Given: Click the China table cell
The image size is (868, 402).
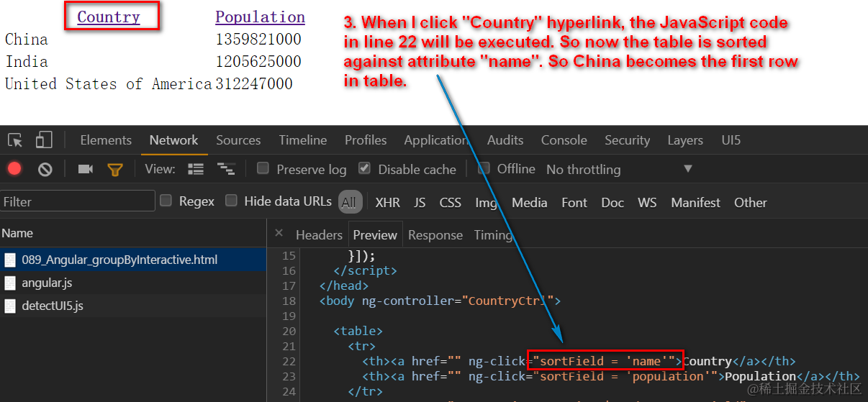Looking at the screenshot, I should click(27, 39).
